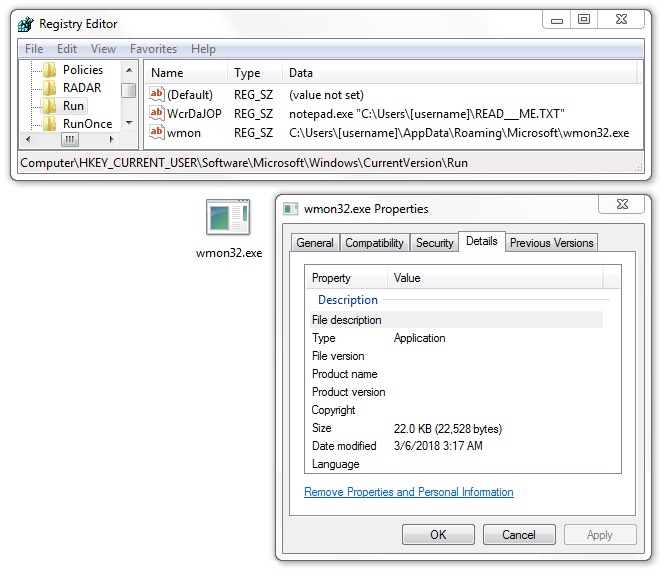Click the wmon32.exe path data entry
The width and height of the screenshot is (663, 575).
[x=459, y=133]
